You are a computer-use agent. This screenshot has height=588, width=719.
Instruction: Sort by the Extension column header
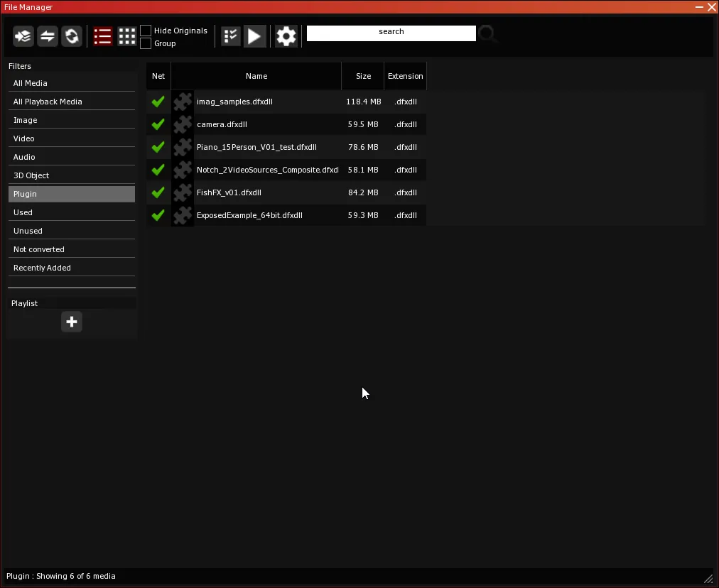tap(406, 76)
